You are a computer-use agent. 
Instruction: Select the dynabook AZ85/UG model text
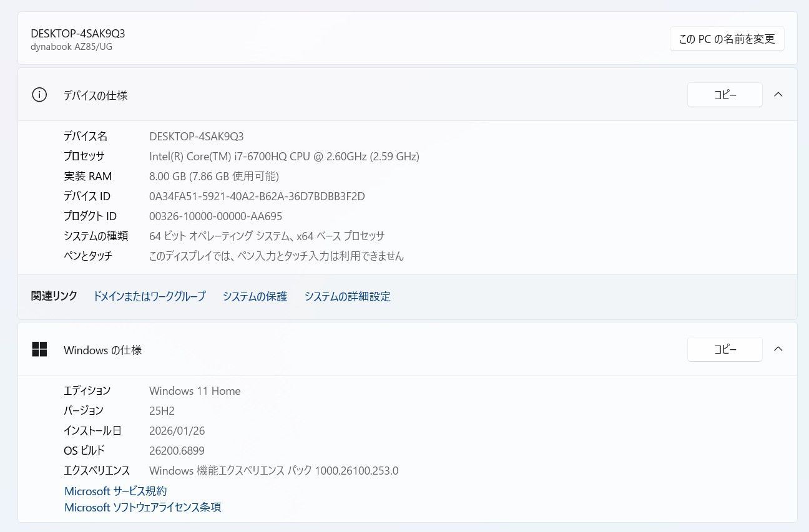coord(72,46)
